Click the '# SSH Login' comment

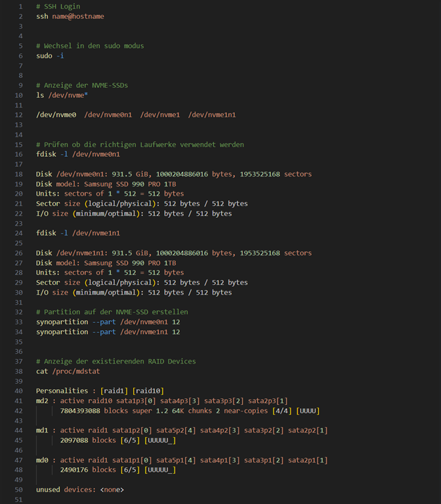pos(58,7)
